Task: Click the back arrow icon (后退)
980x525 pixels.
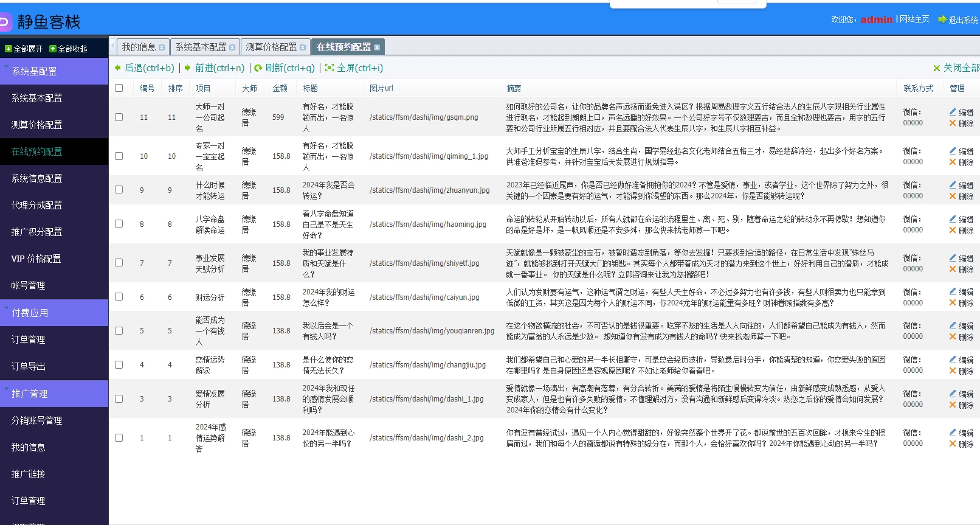Action: pyautogui.click(x=118, y=68)
